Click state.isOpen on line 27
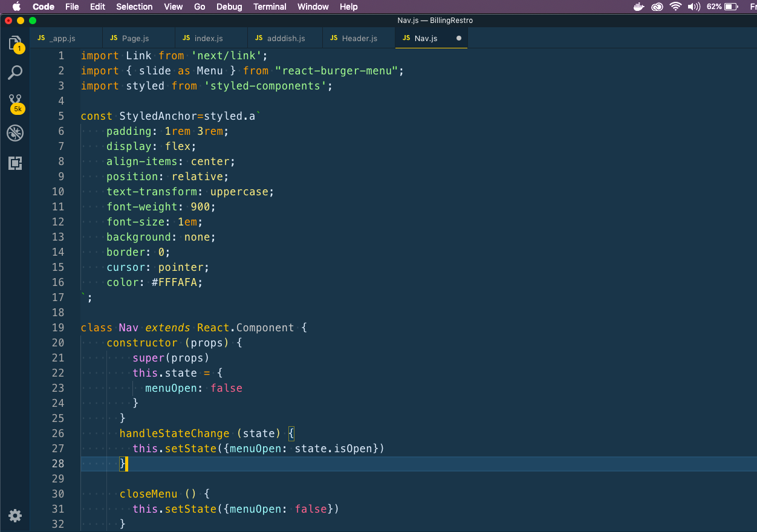Image resolution: width=757 pixels, height=532 pixels. 333,449
